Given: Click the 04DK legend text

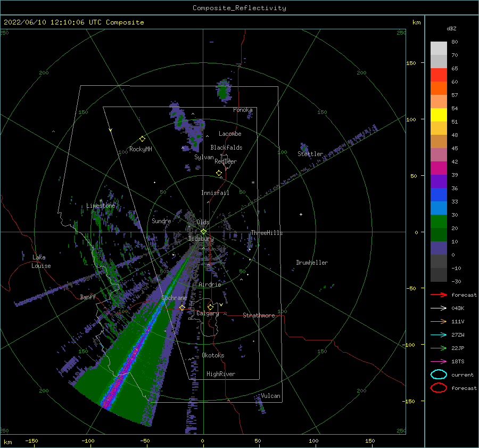Looking at the screenshot, I should [458, 308].
